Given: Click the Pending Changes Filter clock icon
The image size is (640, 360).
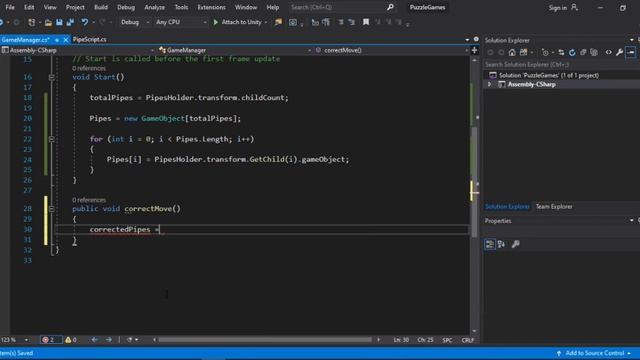Looking at the screenshot, I should pyautogui.click(x=545, y=53).
